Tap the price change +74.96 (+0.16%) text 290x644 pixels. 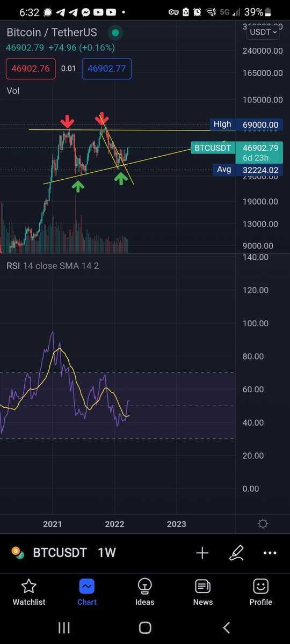pyautogui.click(x=81, y=48)
